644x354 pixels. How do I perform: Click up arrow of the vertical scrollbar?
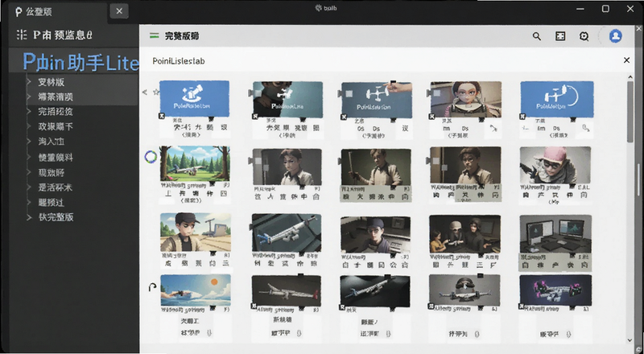[630, 76]
